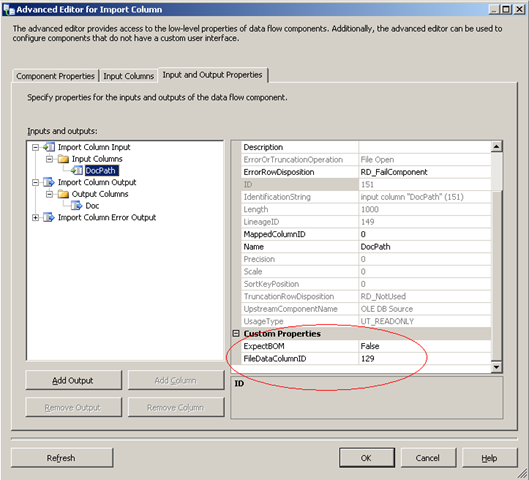Click the ErrorRowDisposition value RD_FailComponent
Screen dimensions: 529x480
(425, 172)
